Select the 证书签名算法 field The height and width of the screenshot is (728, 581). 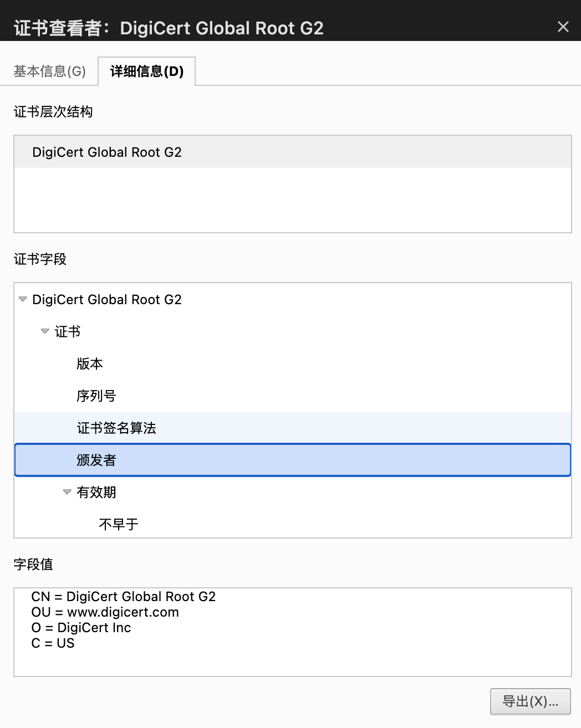tap(116, 428)
